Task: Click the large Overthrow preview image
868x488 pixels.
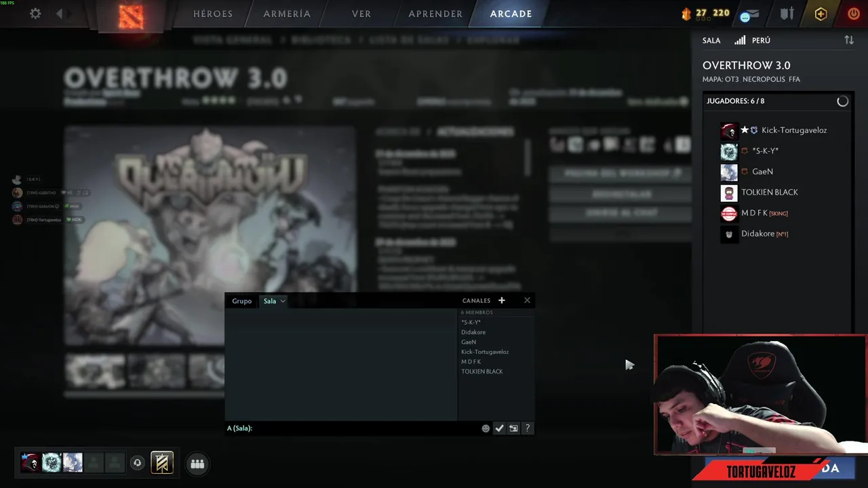Action: [x=210, y=236]
